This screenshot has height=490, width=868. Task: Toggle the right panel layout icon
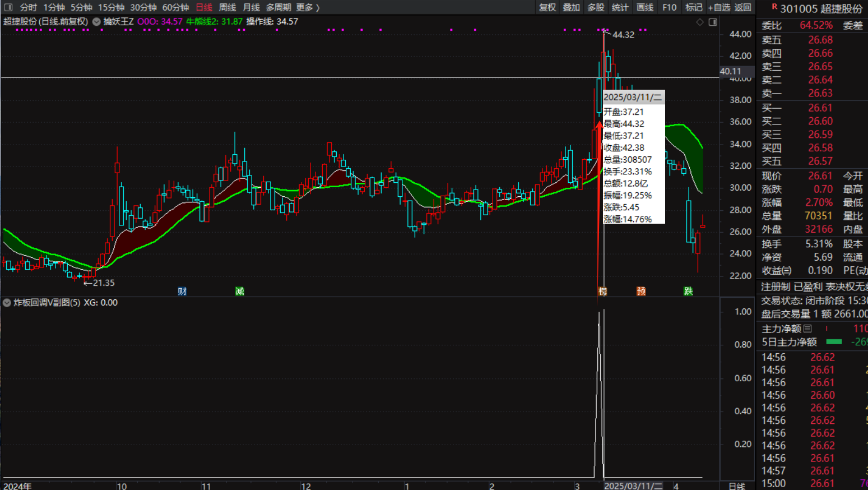pyautogui.click(x=713, y=22)
